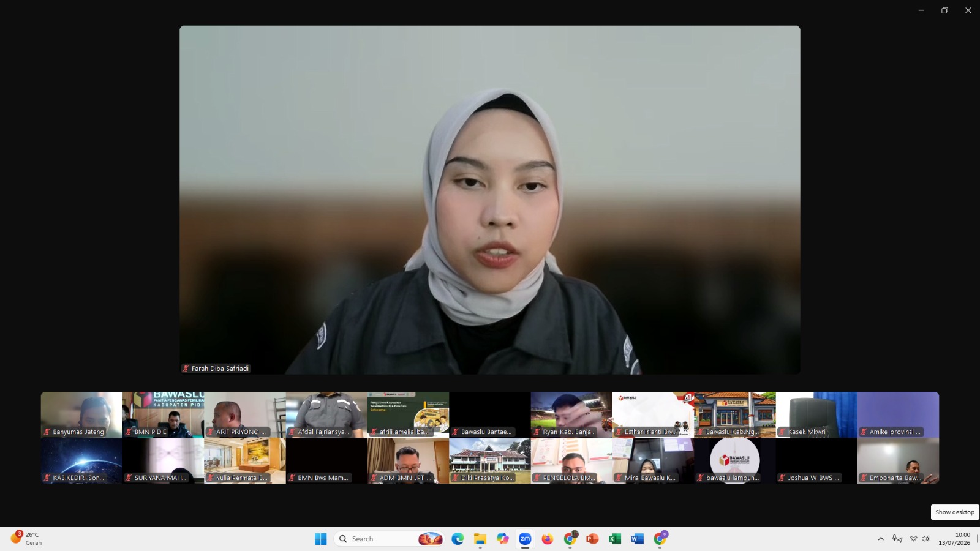
Task: Open File Explorer from the taskbar
Action: pos(480,539)
